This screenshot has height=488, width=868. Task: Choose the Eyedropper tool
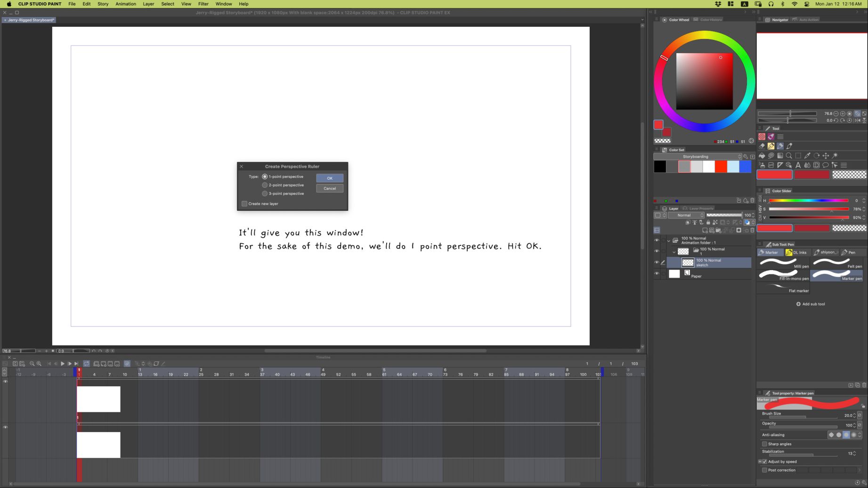pos(807,156)
